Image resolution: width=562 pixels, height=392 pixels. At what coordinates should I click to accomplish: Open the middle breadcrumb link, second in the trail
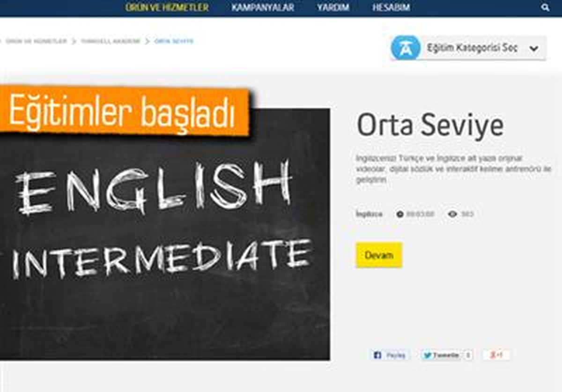[110, 41]
